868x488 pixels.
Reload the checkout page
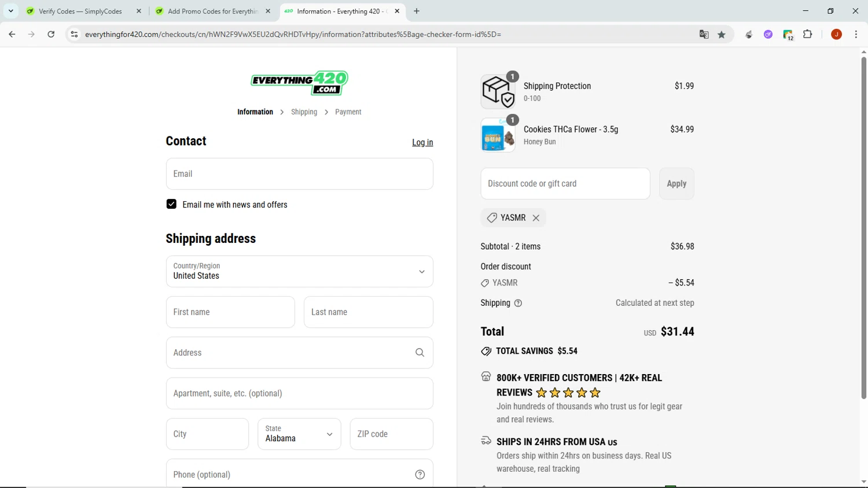tap(51, 35)
